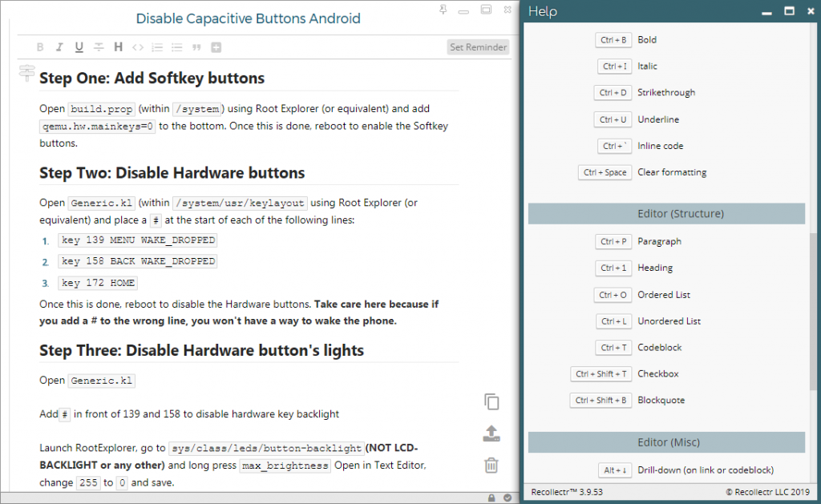Click the "Alt + ↓" keycap in Help

pyautogui.click(x=615, y=470)
